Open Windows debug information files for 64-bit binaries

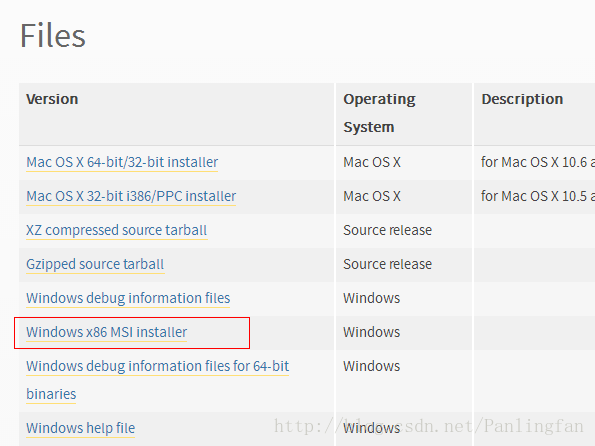[157, 380]
